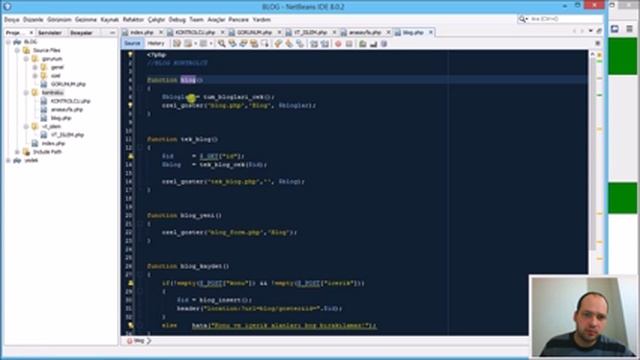This screenshot has height=360, width=640.
Task: Click the Shift Line Left icon
Action: coord(314,43)
